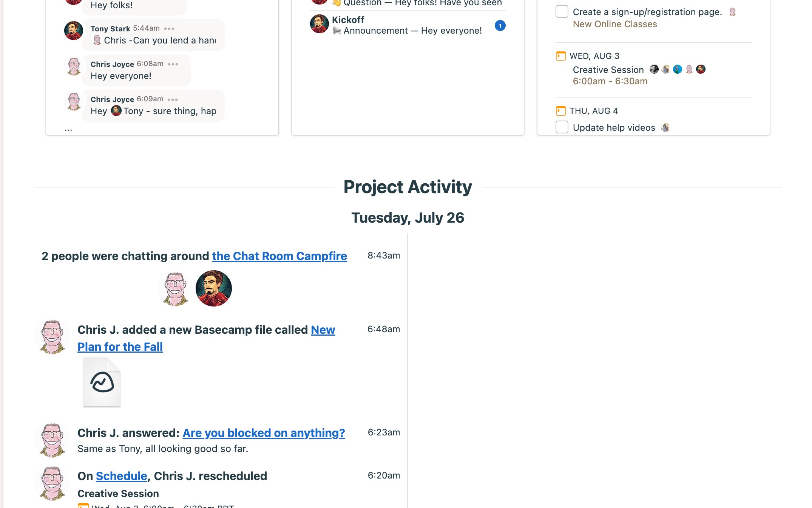This screenshot has width=812, height=508.
Task: Click Chris Joyce's avatar under the Campfire chat activity
Action: click(x=174, y=288)
